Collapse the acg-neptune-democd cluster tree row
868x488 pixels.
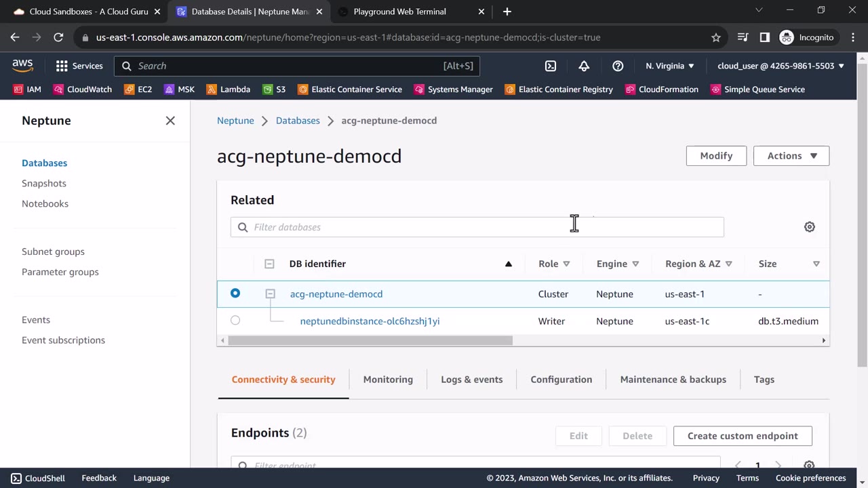click(270, 294)
